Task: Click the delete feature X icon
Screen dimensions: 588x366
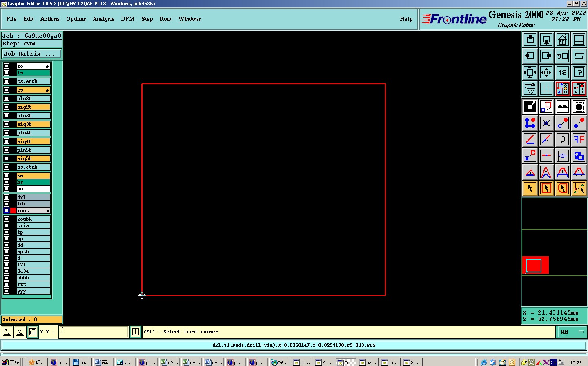Action: click(546, 123)
